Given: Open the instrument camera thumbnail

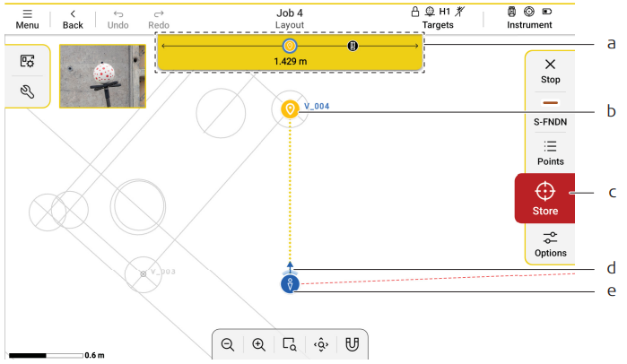Looking at the screenshot, I should point(103,76).
